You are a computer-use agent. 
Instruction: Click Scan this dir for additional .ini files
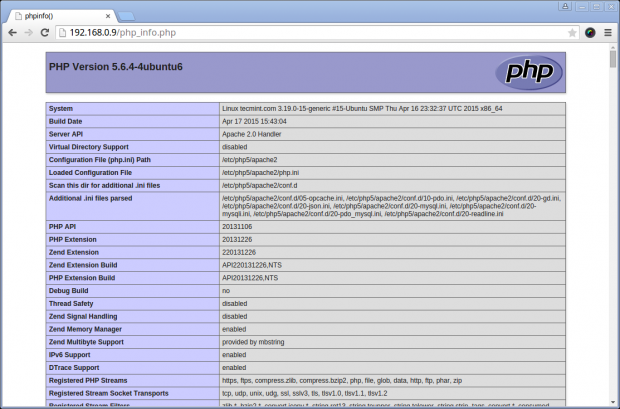104,186
